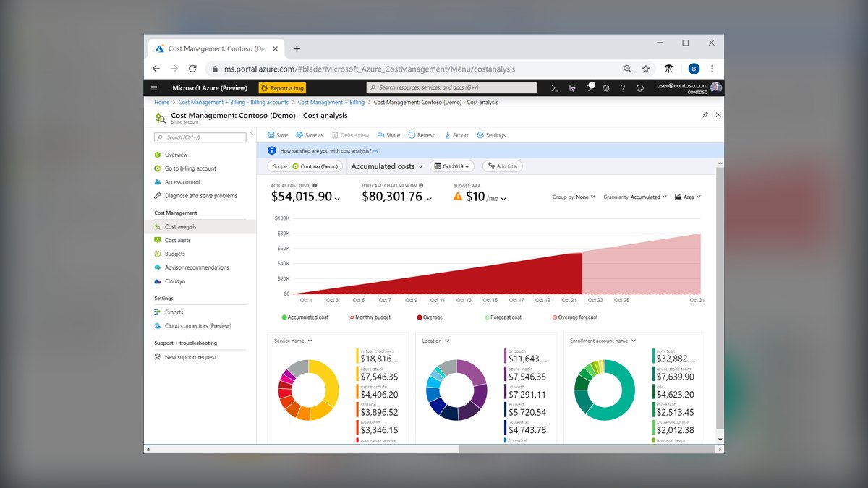The height and width of the screenshot is (488, 868).
Task: Pin the Cost analysis blade
Action: [x=705, y=114]
